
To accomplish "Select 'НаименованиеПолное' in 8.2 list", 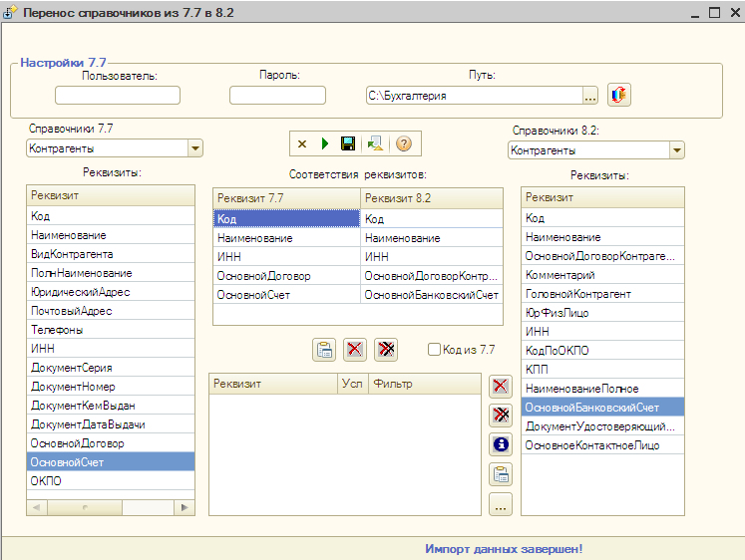I will [602, 389].
